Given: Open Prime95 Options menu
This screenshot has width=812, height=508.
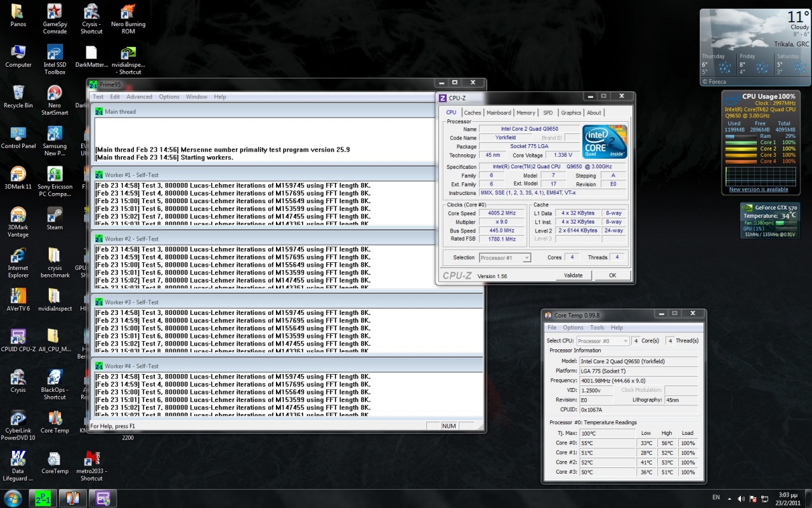Looking at the screenshot, I should [x=169, y=97].
